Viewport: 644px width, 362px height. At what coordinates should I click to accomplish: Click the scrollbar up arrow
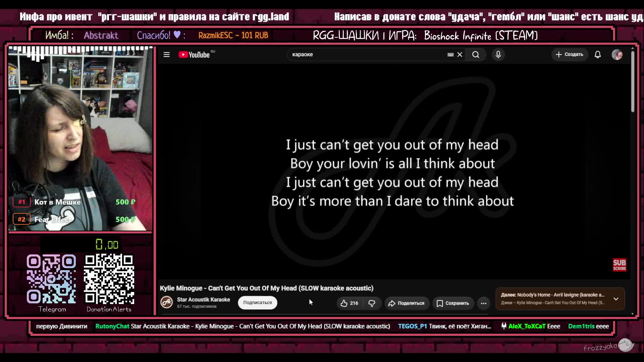633,49
